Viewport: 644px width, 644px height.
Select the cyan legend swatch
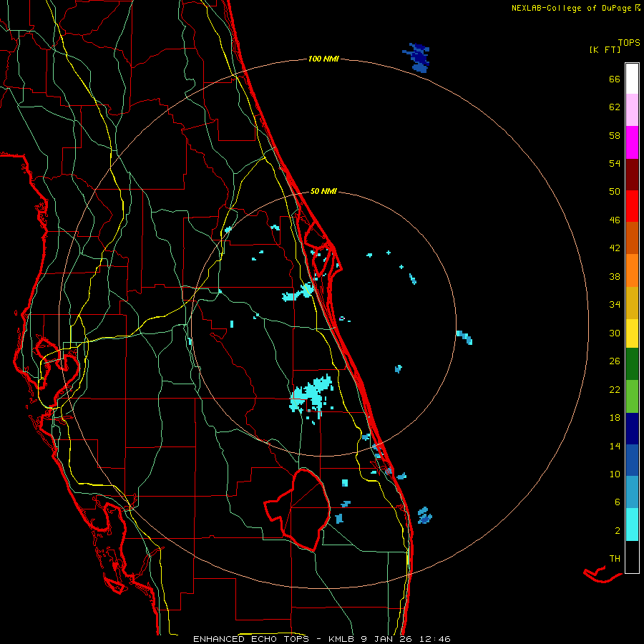pos(632,525)
